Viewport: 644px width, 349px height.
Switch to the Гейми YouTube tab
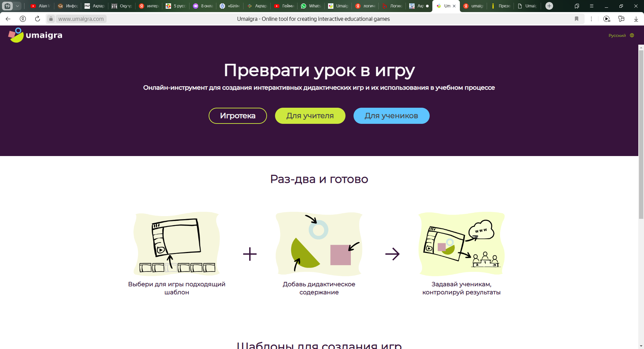[x=284, y=6]
